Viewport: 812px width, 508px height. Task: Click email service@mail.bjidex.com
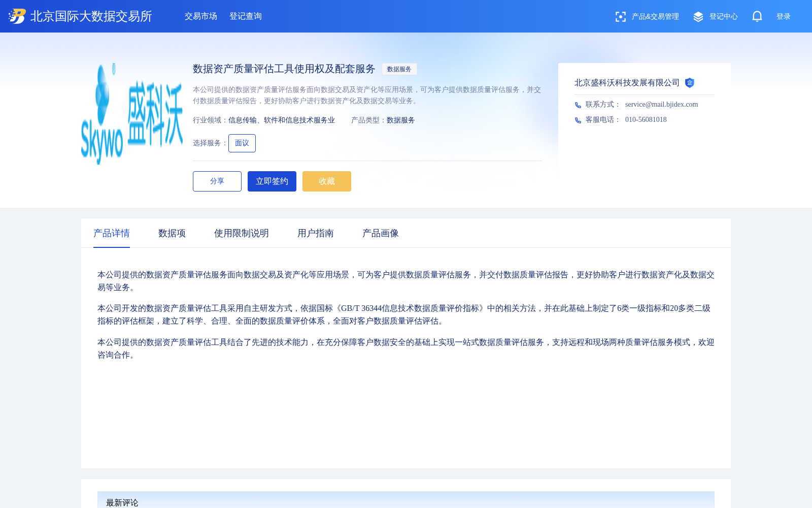click(x=661, y=104)
